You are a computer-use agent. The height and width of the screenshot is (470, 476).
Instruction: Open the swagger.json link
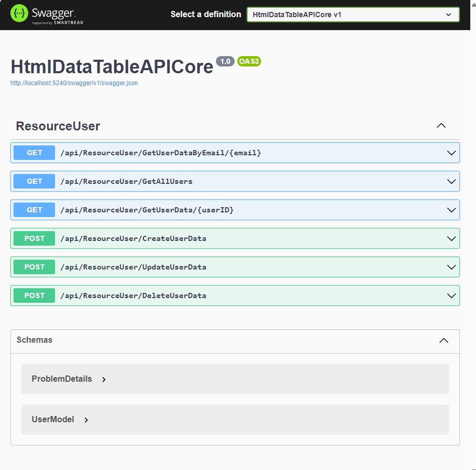pyautogui.click(x=74, y=83)
